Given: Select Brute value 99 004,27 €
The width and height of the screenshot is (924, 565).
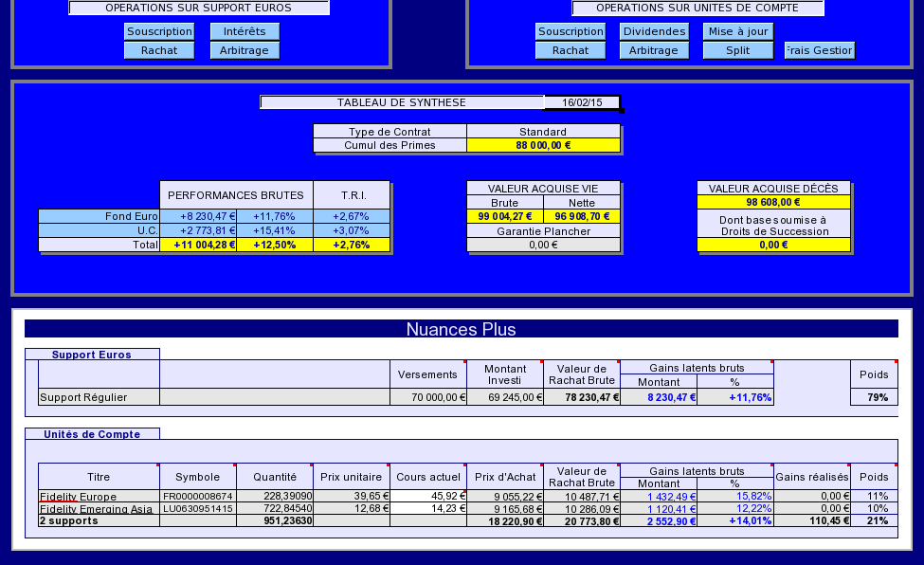Looking at the screenshot, I should tap(505, 216).
